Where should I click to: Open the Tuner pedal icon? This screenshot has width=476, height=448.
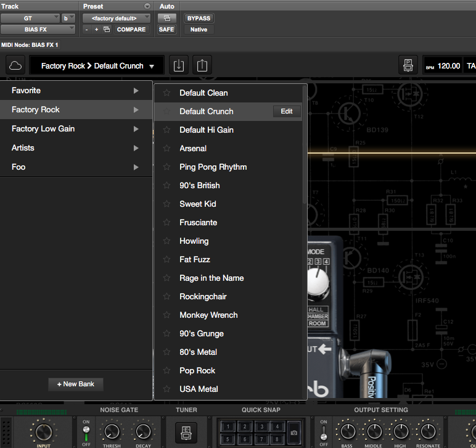tap(186, 433)
